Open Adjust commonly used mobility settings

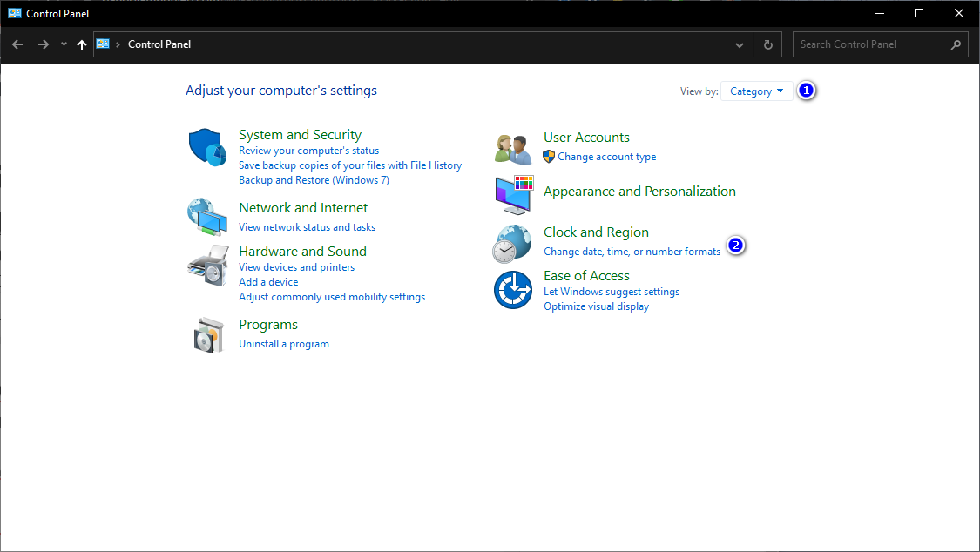[x=332, y=297]
